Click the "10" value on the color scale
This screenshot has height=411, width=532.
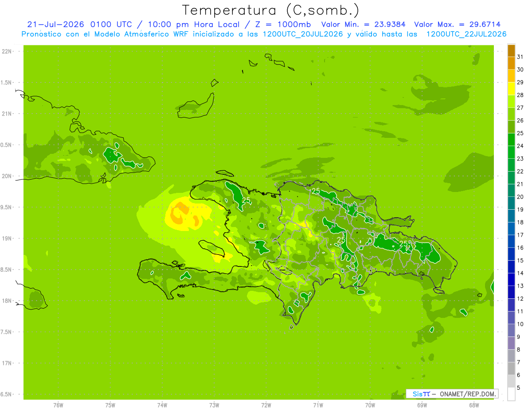(520, 324)
